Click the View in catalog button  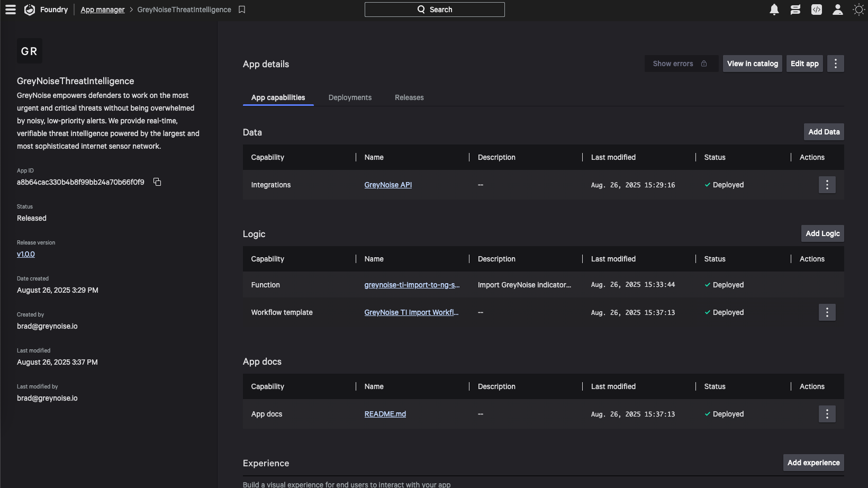click(753, 64)
